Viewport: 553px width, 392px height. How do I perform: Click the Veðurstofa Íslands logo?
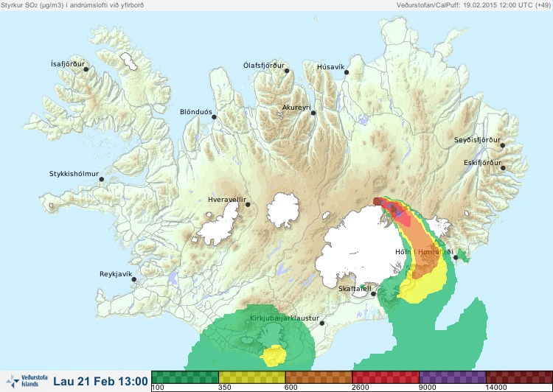click(x=27, y=381)
